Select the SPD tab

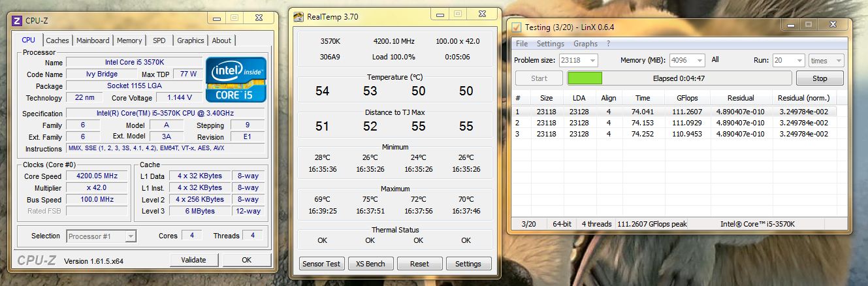pyautogui.click(x=159, y=40)
